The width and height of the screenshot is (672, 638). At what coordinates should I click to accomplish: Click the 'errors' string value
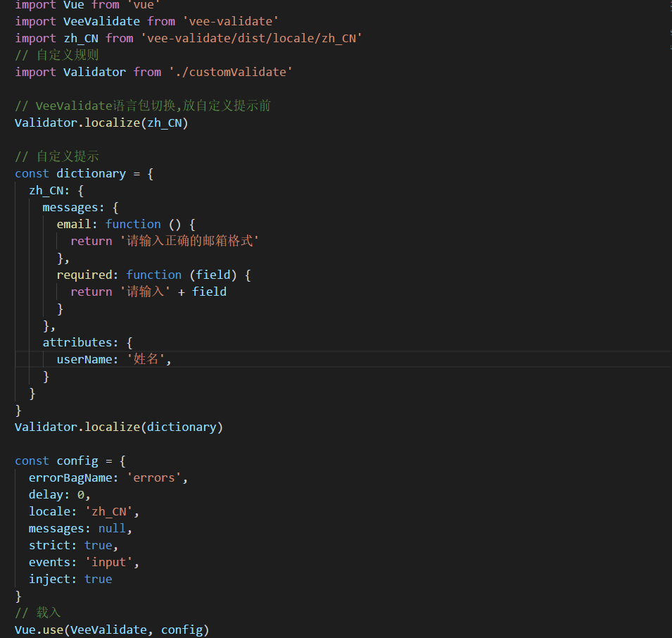[154, 477]
